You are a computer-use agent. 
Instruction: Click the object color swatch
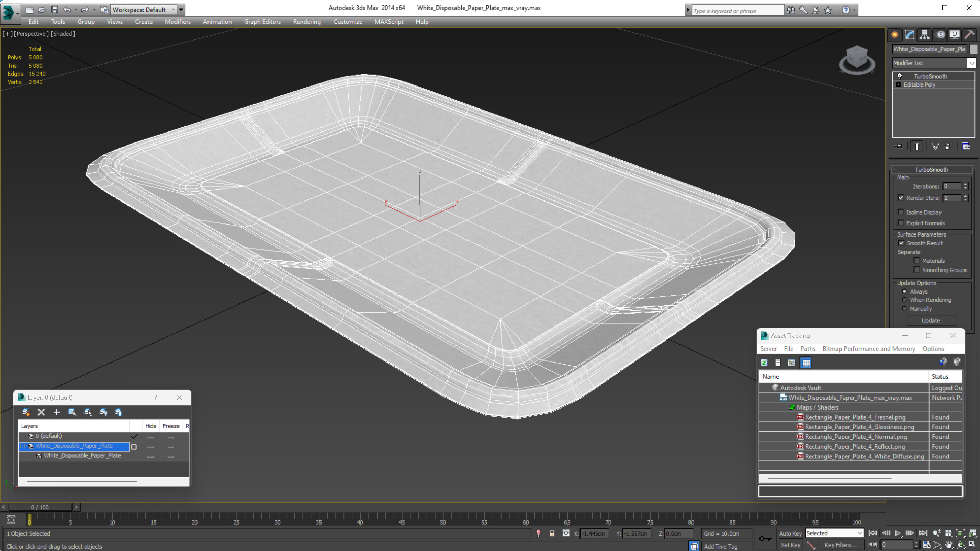point(973,49)
